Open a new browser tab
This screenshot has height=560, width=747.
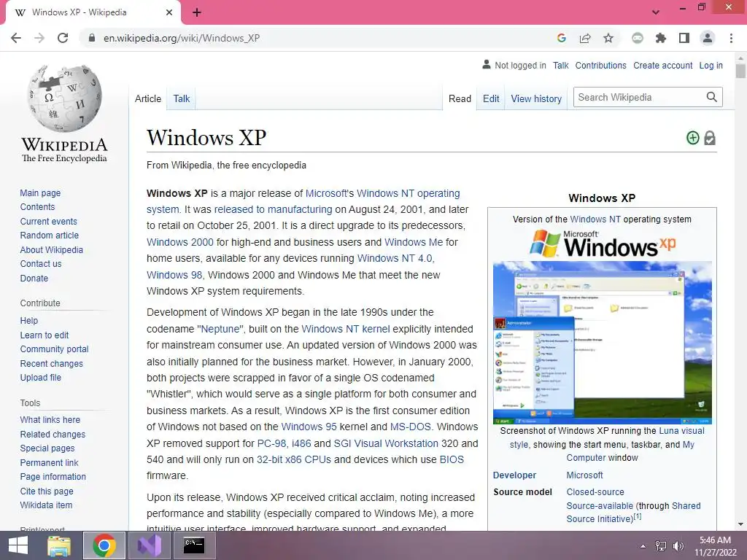point(197,12)
